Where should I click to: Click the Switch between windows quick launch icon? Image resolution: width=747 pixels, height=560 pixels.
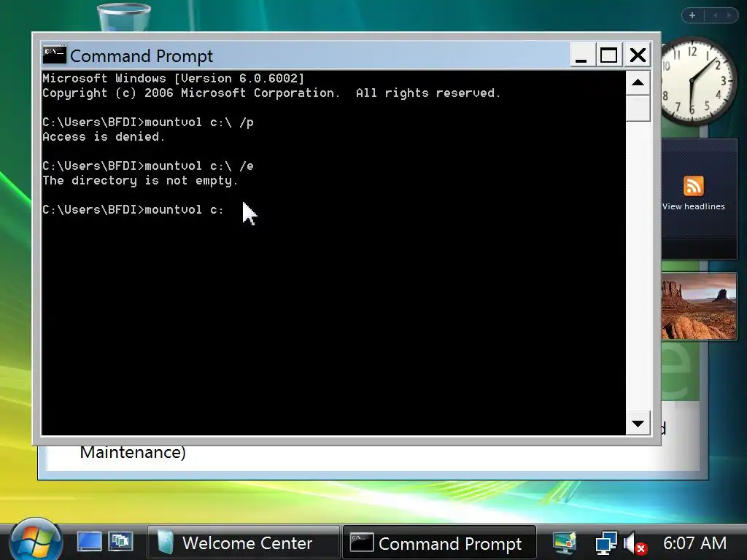point(120,542)
